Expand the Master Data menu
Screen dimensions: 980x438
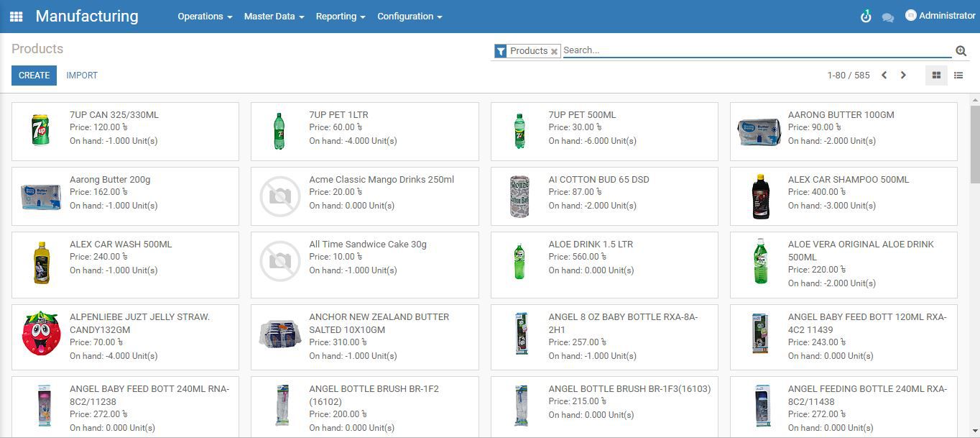point(274,16)
